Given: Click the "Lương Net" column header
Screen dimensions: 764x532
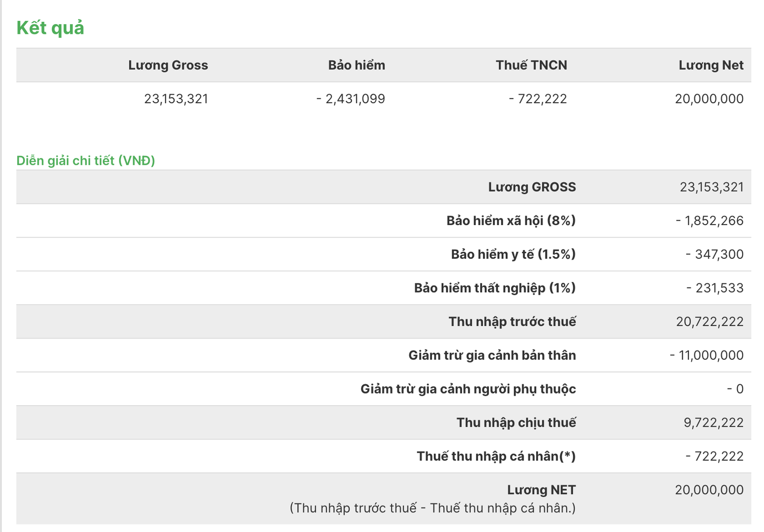Looking at the screenshot, I should [x=711, y=65].
